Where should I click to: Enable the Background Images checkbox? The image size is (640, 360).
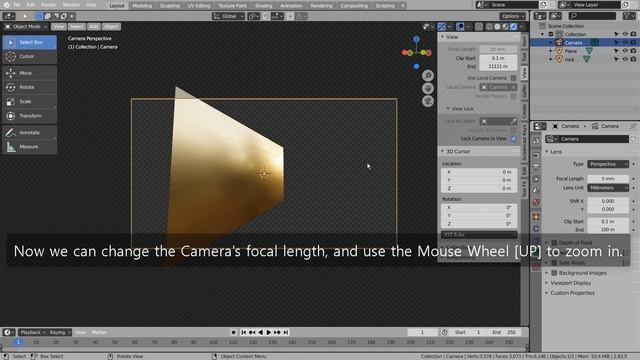pos(554,273)
